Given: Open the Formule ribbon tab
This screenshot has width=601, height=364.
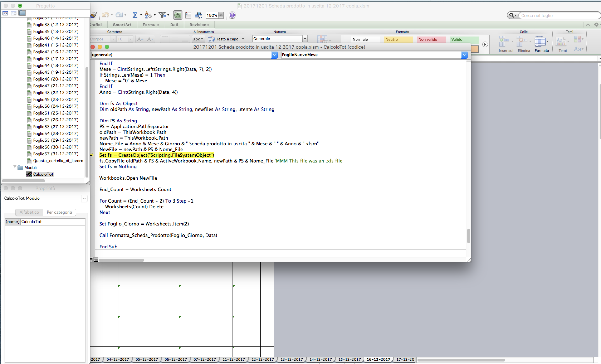Looking at the screenshot, I should 150,25.
